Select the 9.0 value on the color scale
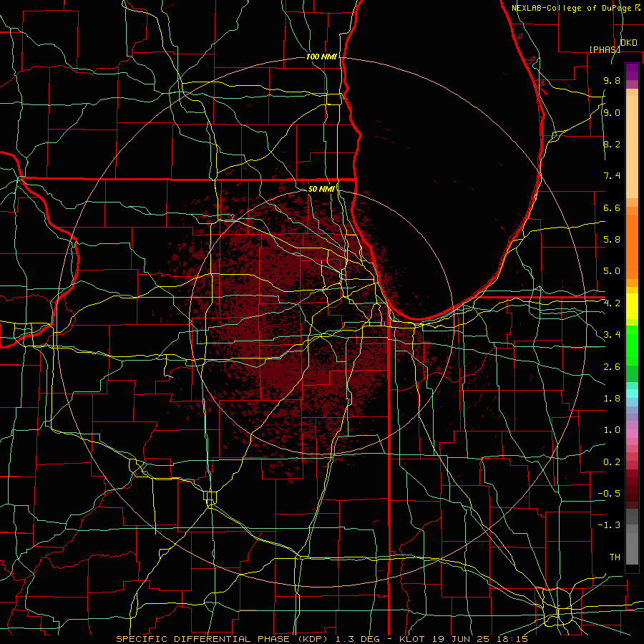The width and height of the screenshot is (644, 644). click(612, 112)
